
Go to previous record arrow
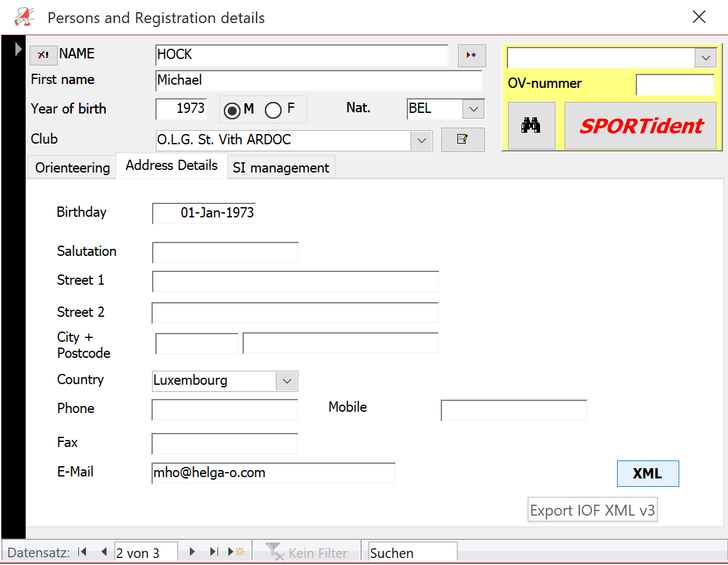pyautogui.click(x=104, y=552)
